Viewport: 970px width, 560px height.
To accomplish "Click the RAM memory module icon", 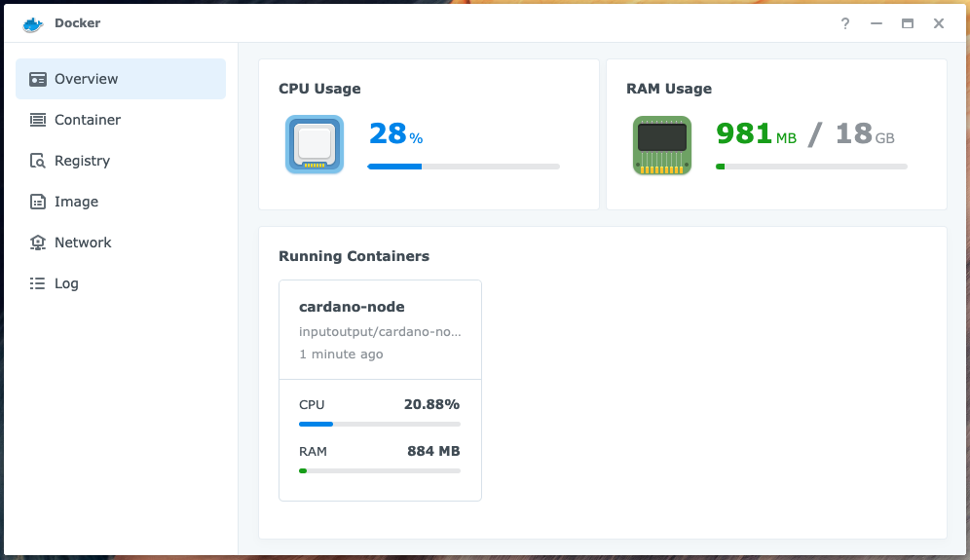I will pos(662,145).
